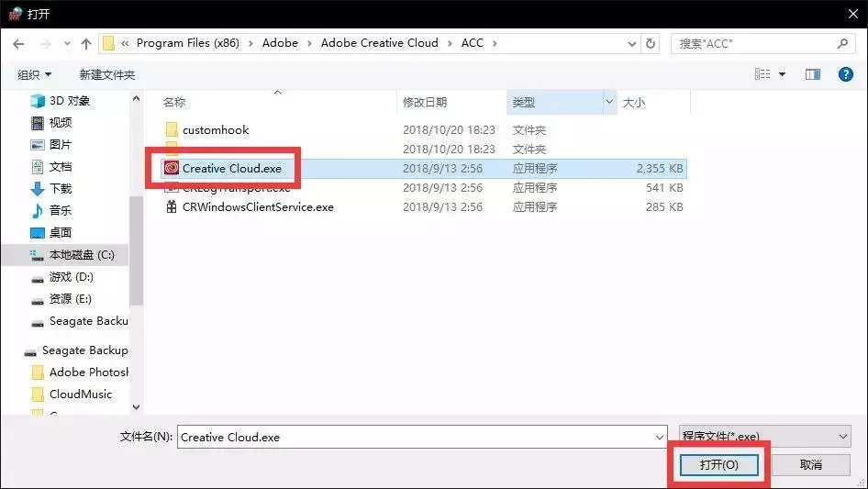Select Adobe breadcrumb in address bar
Viewport: 868px width, 489px height.
click(x=280, y=43)
